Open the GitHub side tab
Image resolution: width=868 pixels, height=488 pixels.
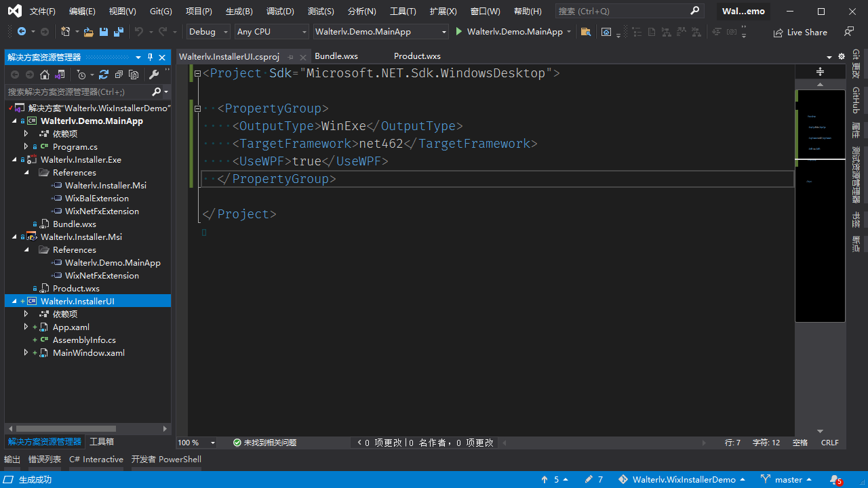pos(856,100)
